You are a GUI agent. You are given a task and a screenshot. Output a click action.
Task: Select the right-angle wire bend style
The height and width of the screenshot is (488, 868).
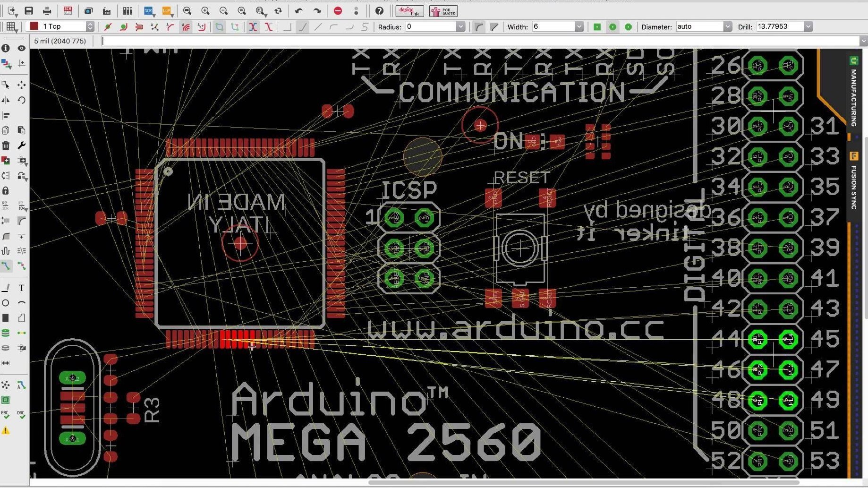tap(287, 26)
